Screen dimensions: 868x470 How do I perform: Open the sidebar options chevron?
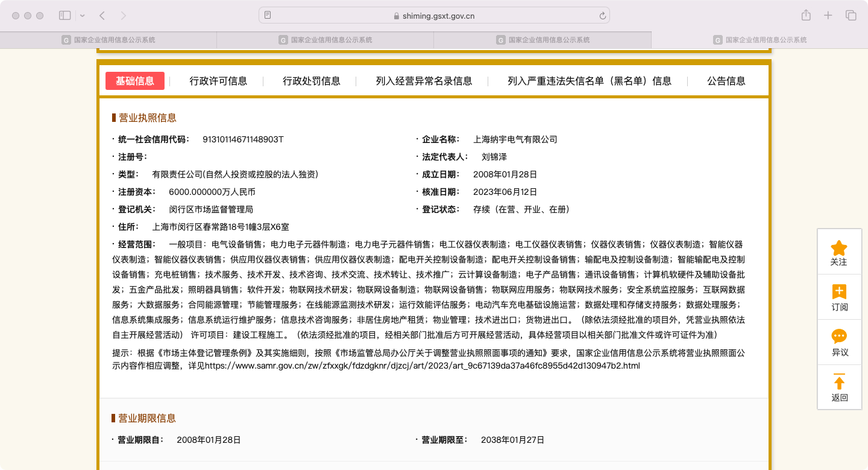coord(83,16)
